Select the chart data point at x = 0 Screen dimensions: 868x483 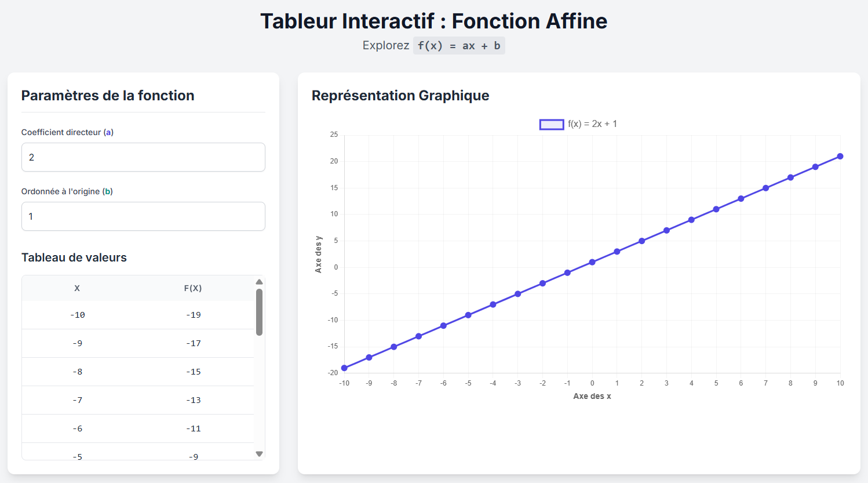592,262
